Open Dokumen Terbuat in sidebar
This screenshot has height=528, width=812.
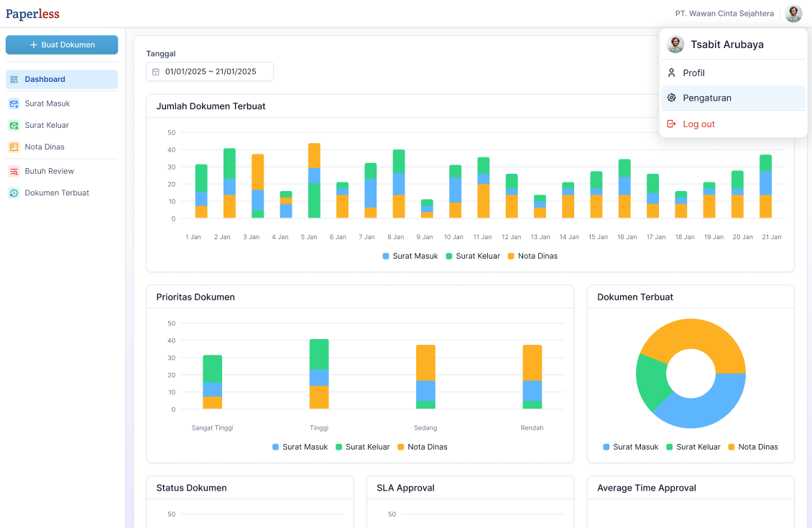click(62, 193)
